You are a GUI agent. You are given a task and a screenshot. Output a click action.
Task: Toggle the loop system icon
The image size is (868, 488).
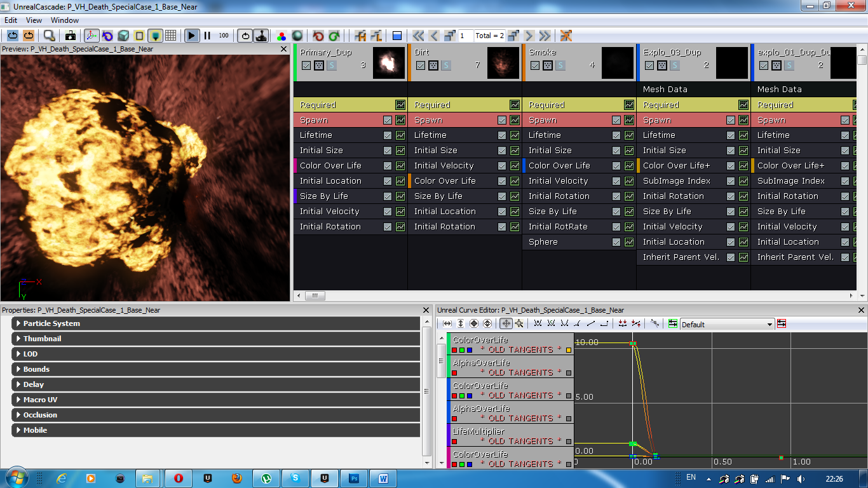point(245,36)
